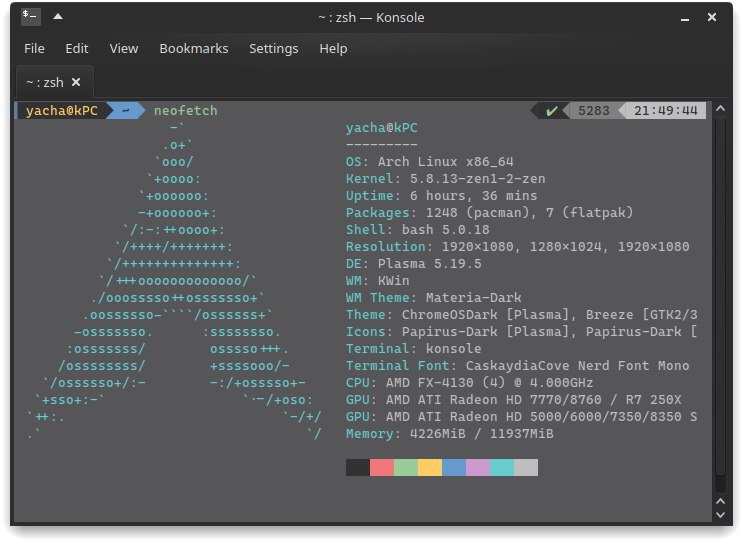Image resolution: width=743 pixels, height=540 pixels.
Task: Click the '~' directory prompt segment
Action: pos(125,110)
